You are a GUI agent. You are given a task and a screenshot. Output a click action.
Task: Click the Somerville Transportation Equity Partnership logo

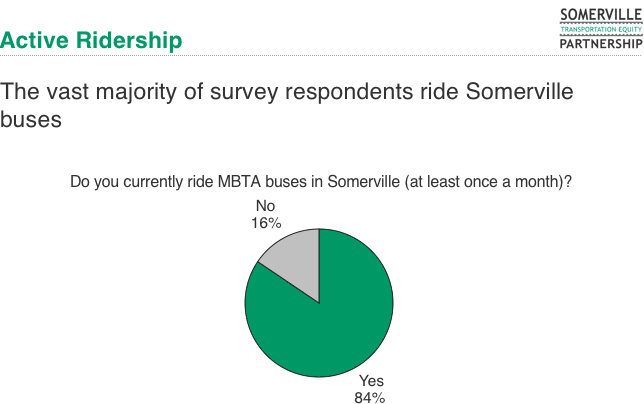pos(599,28)
